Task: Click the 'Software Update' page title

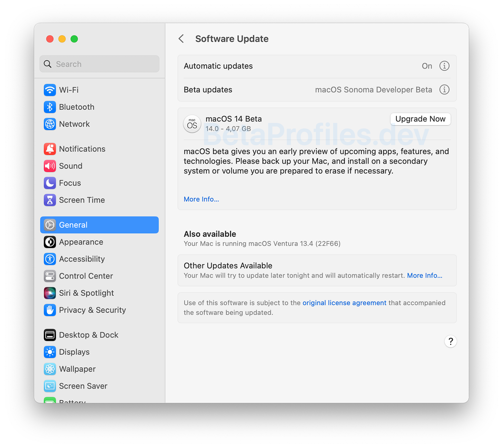Action: [x=232, y=39]
